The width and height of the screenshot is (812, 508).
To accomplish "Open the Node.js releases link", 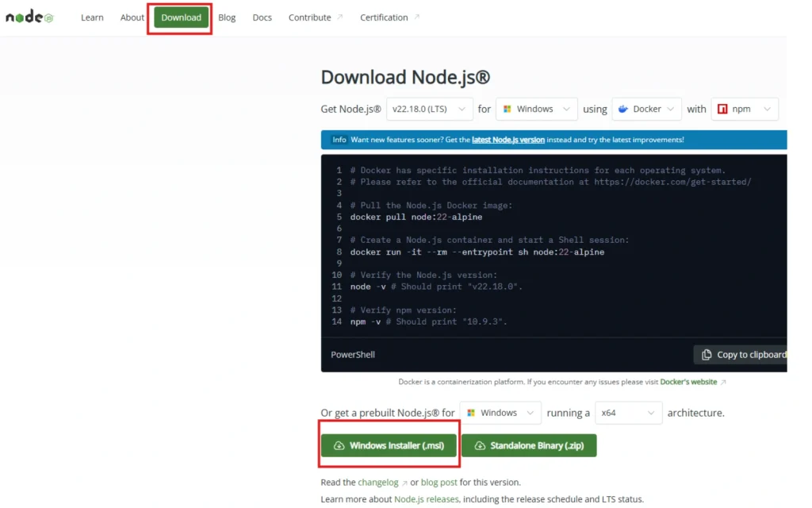I will [x=426, y=499].
